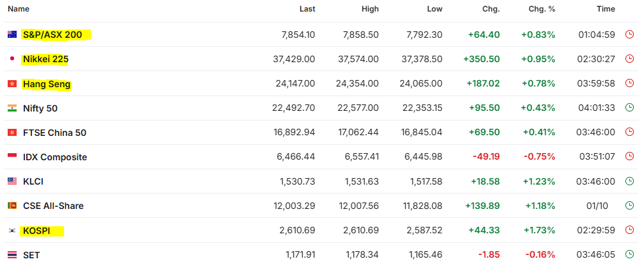The height and width of the screenshot is (266, 644).
Task: Sort table by Last column header
Action: [x=307, y=9]
